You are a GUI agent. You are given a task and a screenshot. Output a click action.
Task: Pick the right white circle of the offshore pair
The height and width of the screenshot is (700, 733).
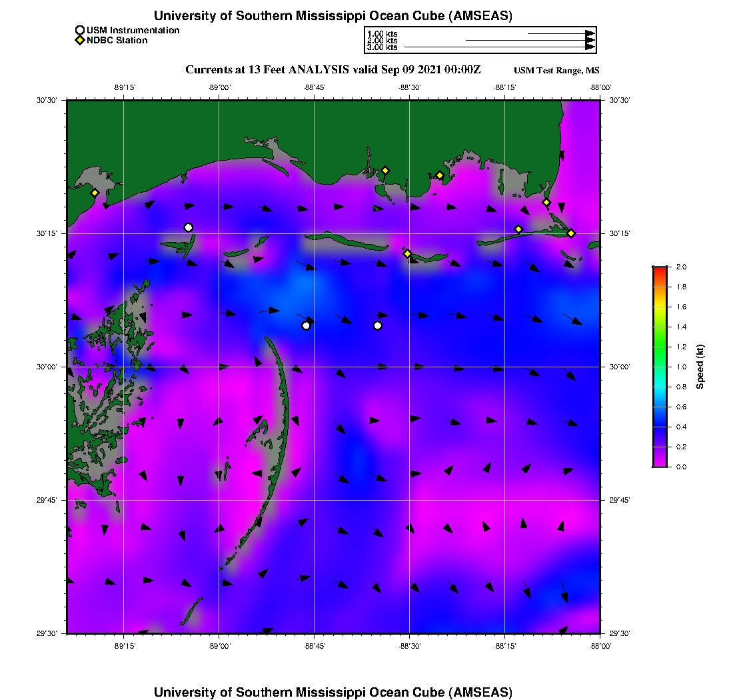[x=378, y=325]
